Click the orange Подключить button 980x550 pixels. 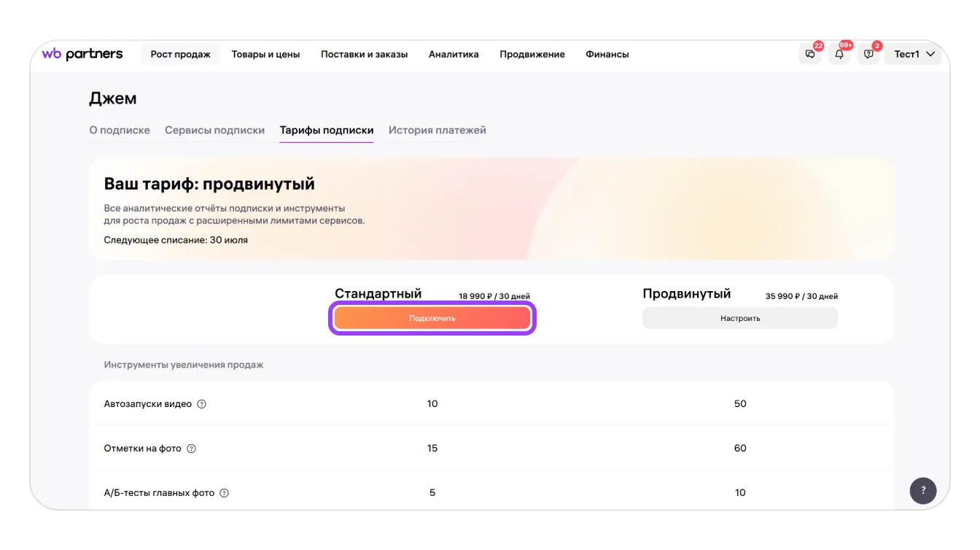[432, 318]
